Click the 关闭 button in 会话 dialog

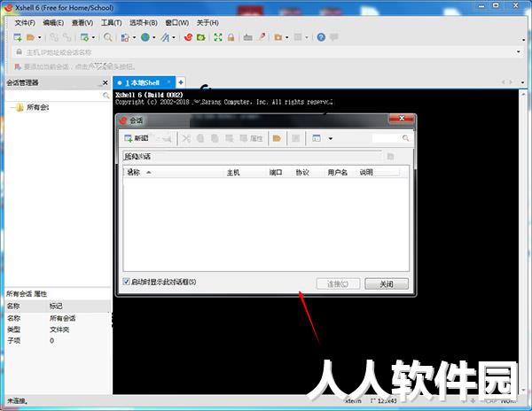click(387, 284)
